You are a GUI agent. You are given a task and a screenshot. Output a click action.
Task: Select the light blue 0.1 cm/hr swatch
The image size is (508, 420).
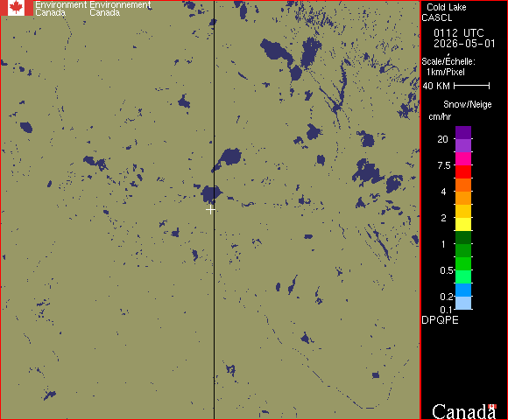(x=463, y=303)
